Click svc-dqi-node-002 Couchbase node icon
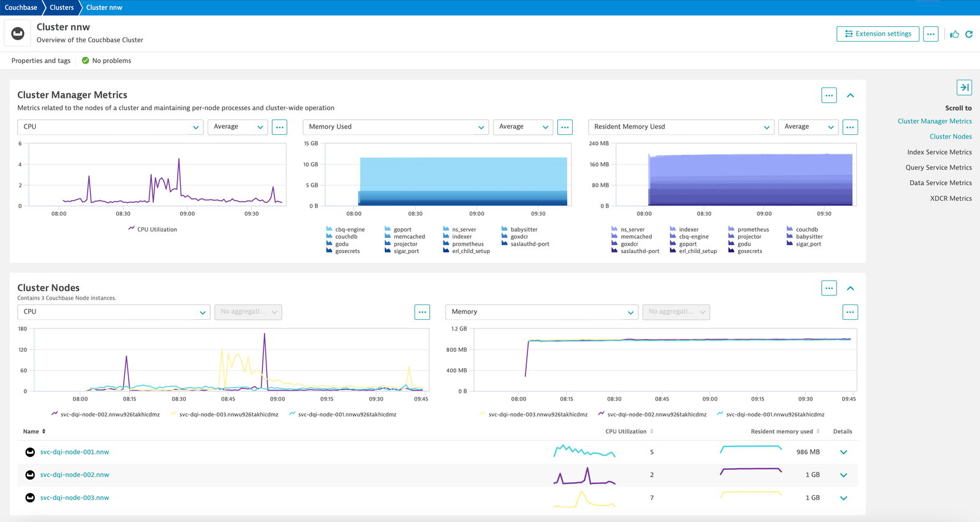The width and height of the screenshot is (980, 522). click(30, 475)
